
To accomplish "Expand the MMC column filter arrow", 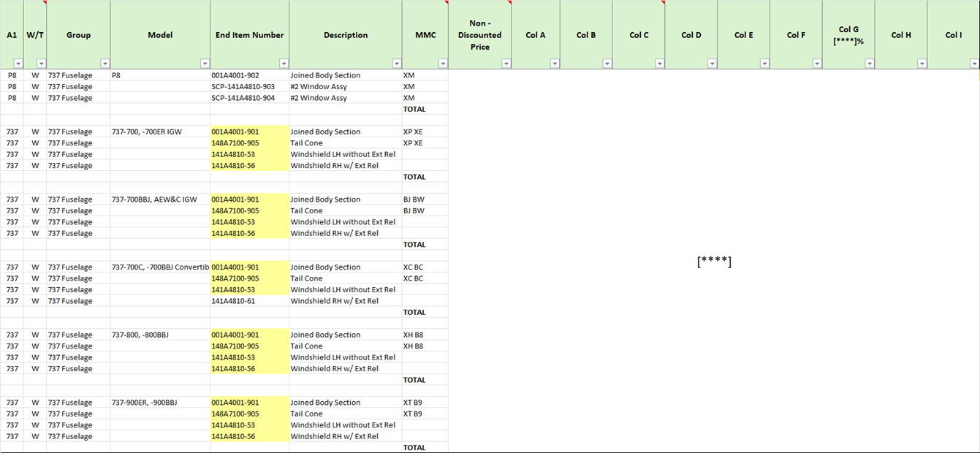I will (443, 64).
